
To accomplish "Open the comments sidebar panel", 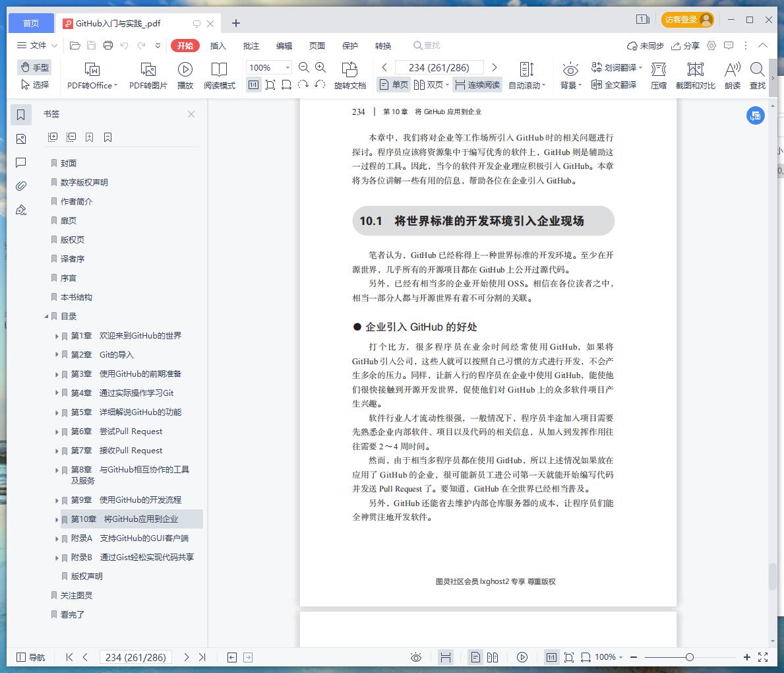I will click(x=21, y=162).
